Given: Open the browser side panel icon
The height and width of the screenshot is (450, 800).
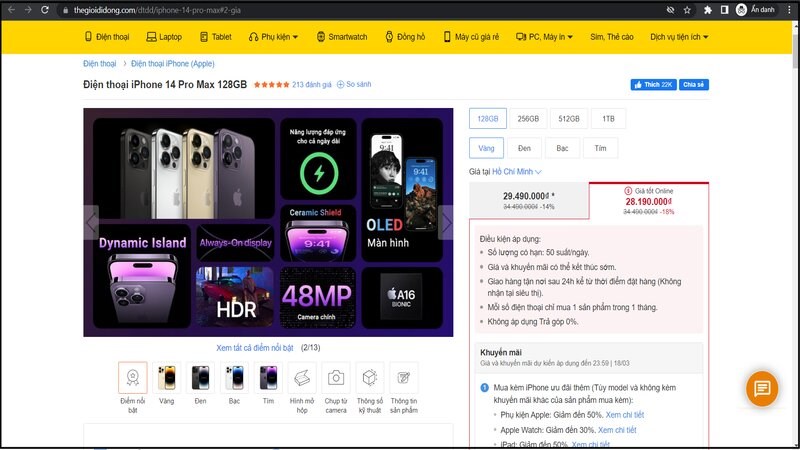Looking at the screenshot, I should (x=724, y=10).
